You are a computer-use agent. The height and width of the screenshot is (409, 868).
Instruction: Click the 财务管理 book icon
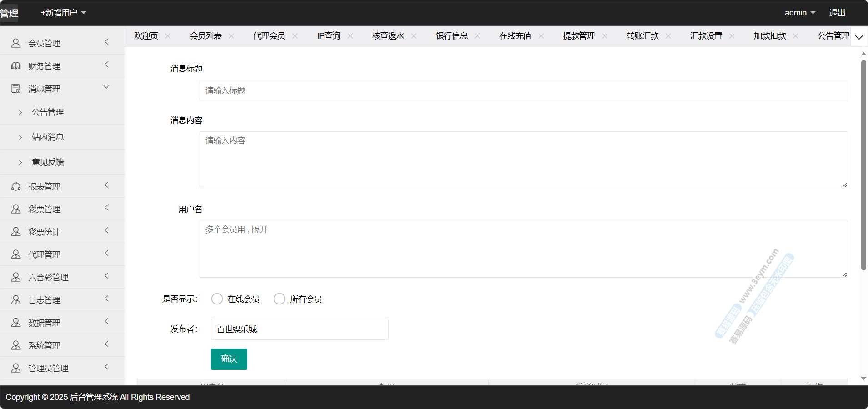pyautogui.click(x=16, y=66)
